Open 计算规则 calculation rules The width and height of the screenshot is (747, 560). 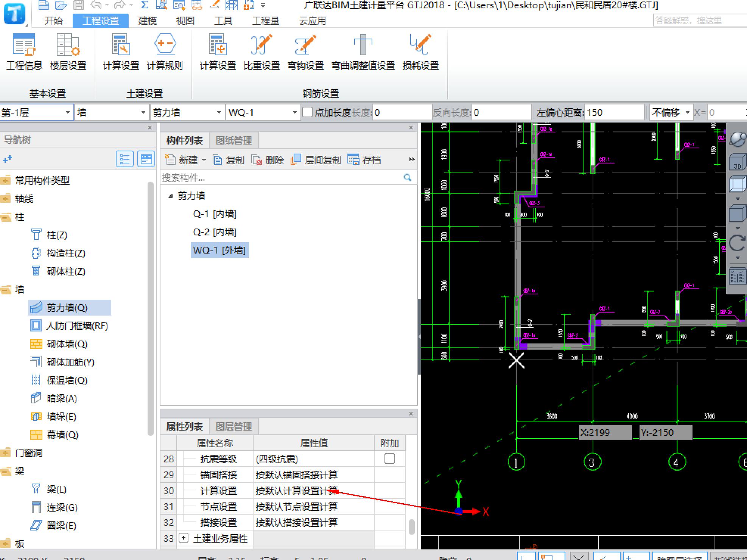coord(165,51)
